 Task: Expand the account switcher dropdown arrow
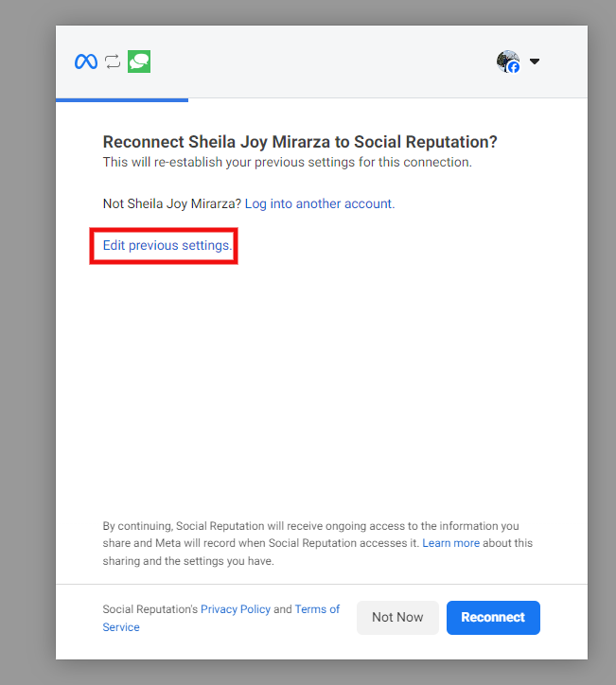click(x=535, y=61)
